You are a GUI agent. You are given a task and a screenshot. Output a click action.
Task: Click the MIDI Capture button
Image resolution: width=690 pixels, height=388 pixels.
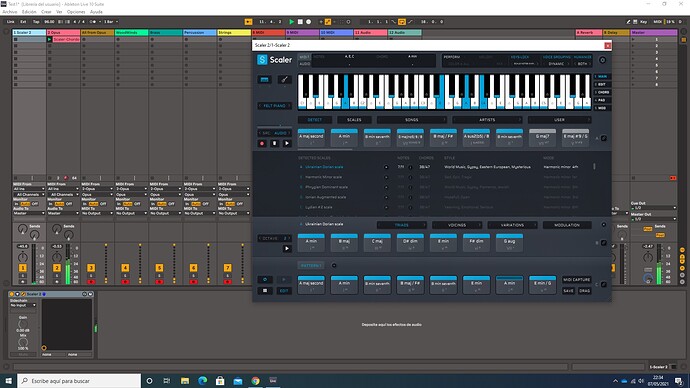tap(576, 279)
